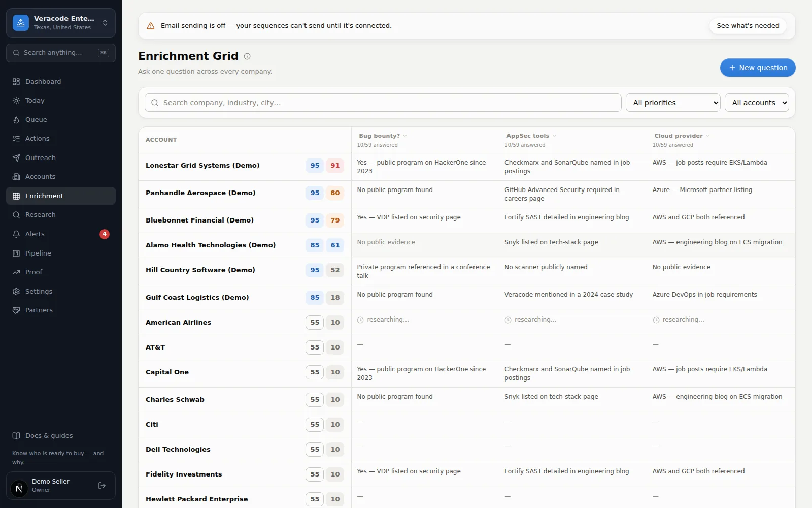Click 'Azure — Microsoft partner listing' cell
This screenshot has height=508, width=812.
coord(702,190)
